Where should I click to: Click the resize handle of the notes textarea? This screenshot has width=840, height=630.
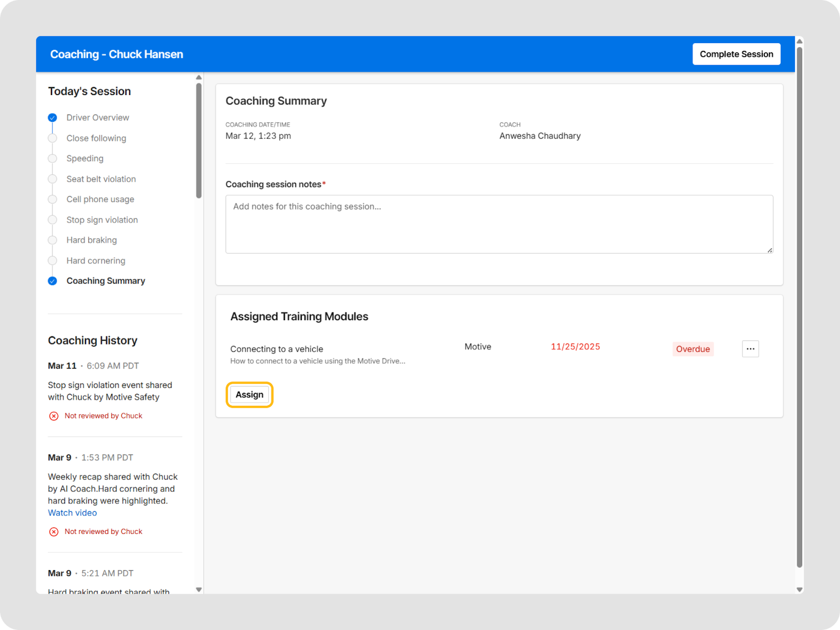tap(770, 250)
